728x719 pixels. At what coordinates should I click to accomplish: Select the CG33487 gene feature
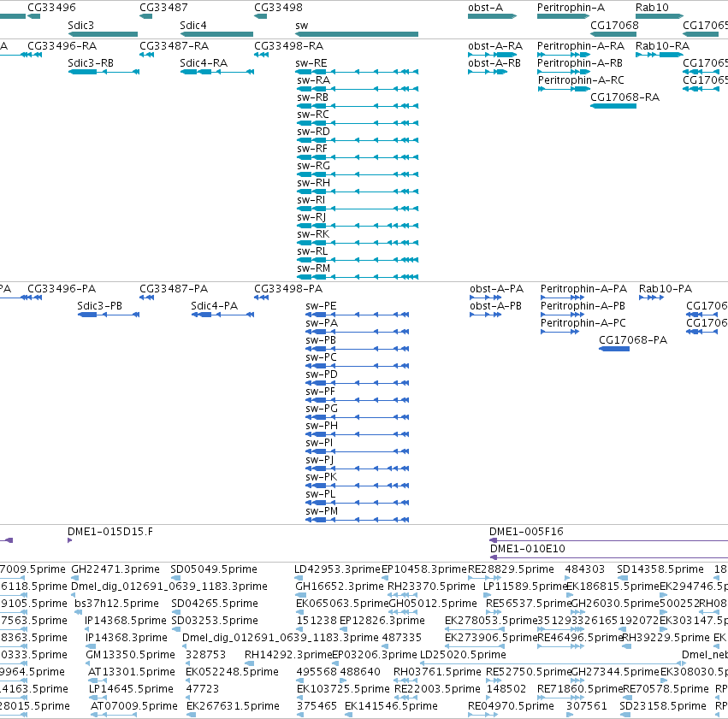[145, 16]
